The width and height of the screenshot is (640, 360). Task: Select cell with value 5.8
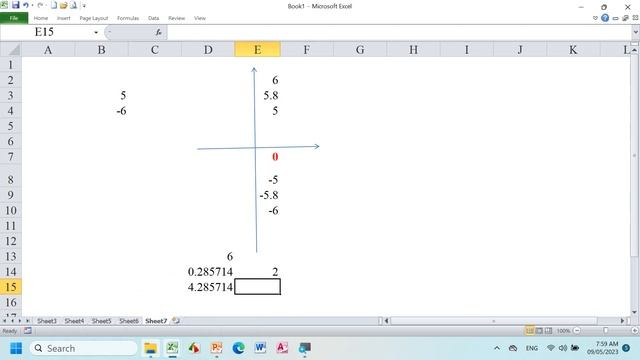(258, 96)
